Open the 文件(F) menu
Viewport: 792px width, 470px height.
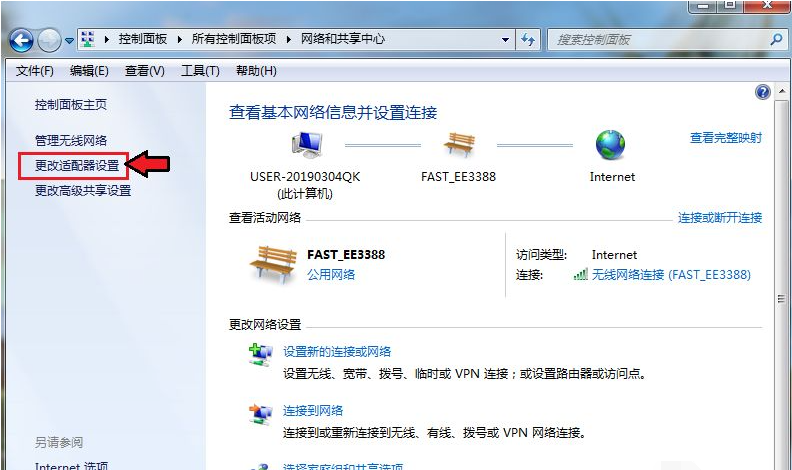point(35,71)
